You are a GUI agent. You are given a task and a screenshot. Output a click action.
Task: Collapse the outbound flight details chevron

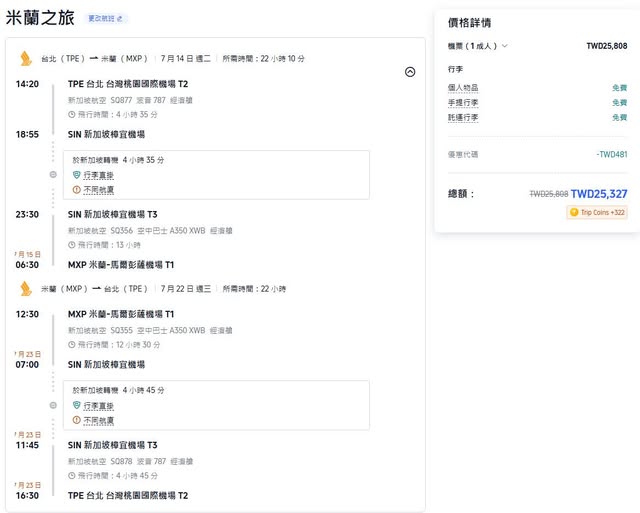point(410,72)
